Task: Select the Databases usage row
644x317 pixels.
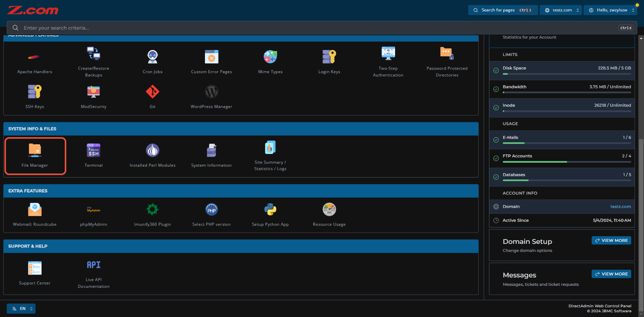Action: click(x=562, y=177)
